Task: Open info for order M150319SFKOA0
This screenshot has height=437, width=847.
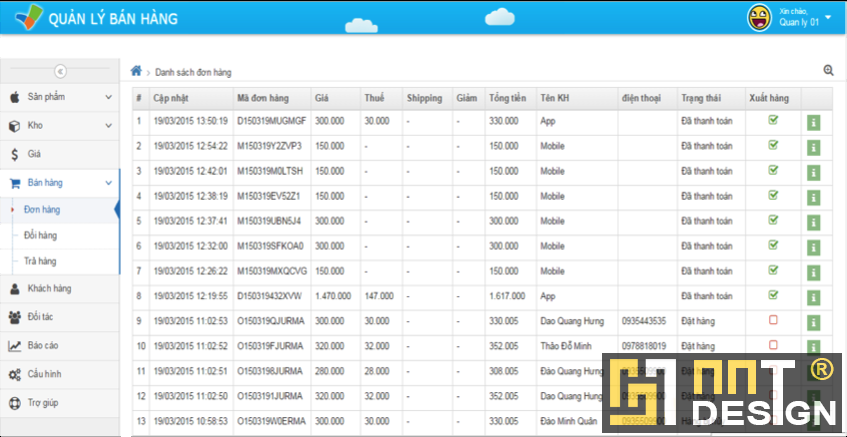Action: click(x=813, y=247)
